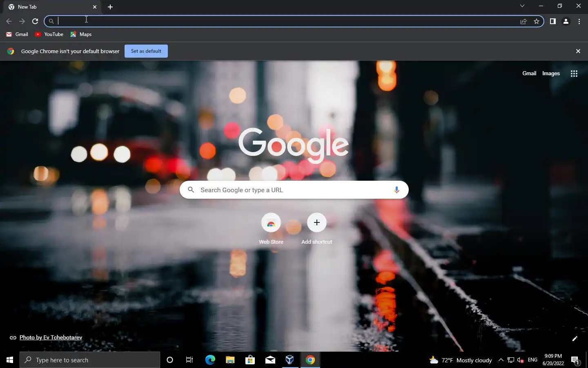Reload the page with the refresh icon
Screen dimensions: 588x368
pos(35,21)
